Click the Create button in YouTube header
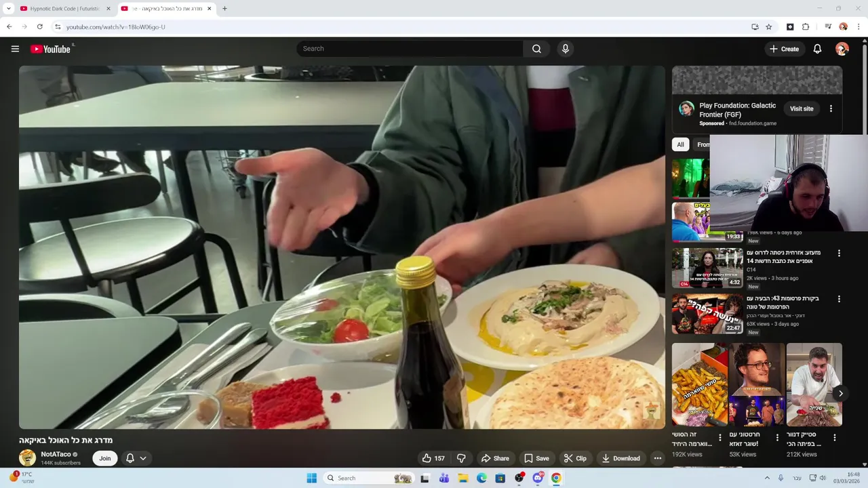The height and width of the screenshot is (488, 868). tap(784, 49)
